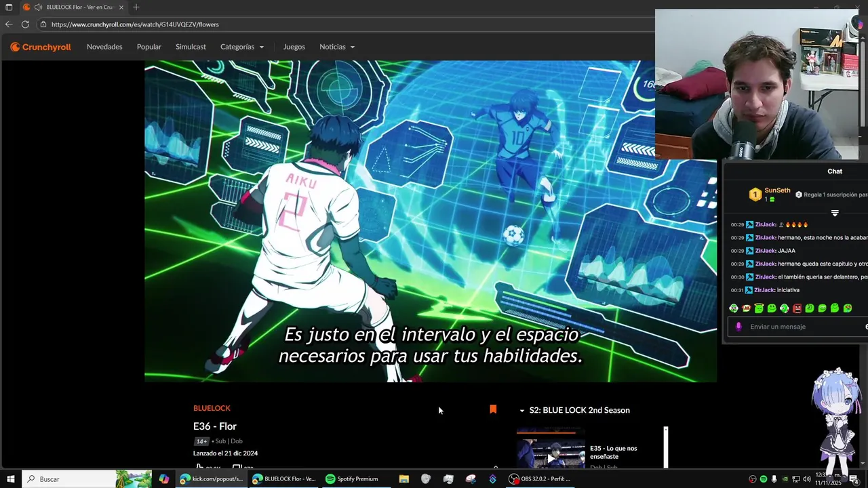Open the volume tray icon
The width and height of the screenshot is (868, 488).
pyautogui.click(x=807, y=479)
